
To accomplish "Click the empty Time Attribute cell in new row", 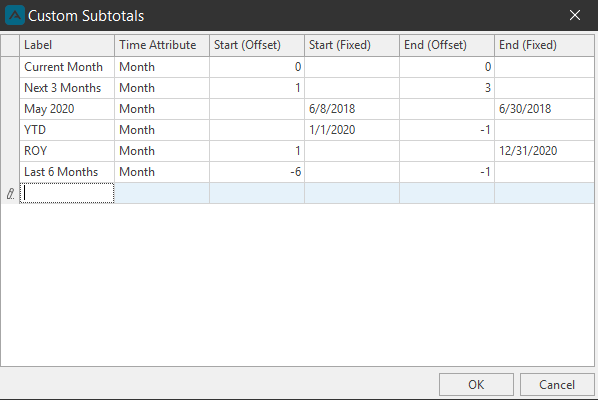I will 162,193.
